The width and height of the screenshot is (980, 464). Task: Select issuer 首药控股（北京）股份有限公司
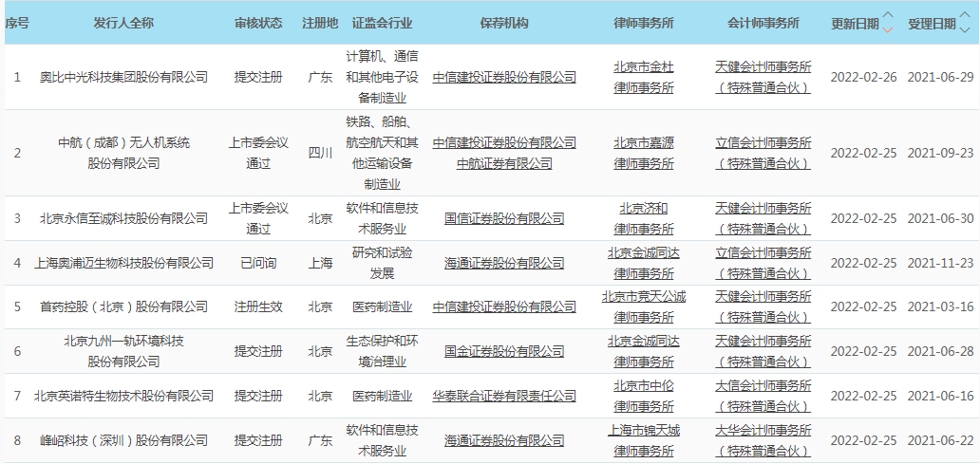coord(123,306)
